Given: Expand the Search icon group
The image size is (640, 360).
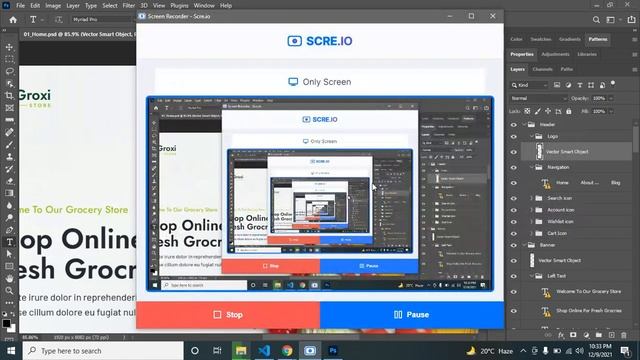Looking at the screenshot, I should click(532, 198).
